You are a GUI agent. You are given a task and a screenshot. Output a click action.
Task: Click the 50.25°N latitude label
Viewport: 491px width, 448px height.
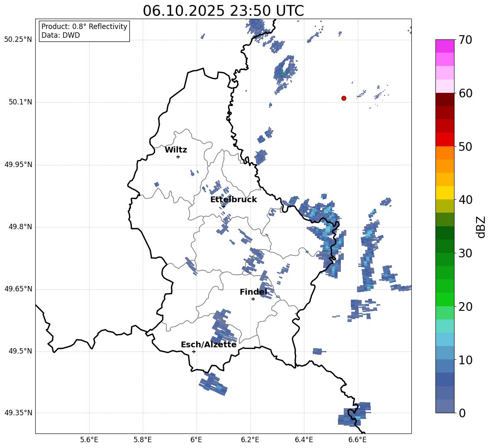pyautogui.click(x=18, y=40)
